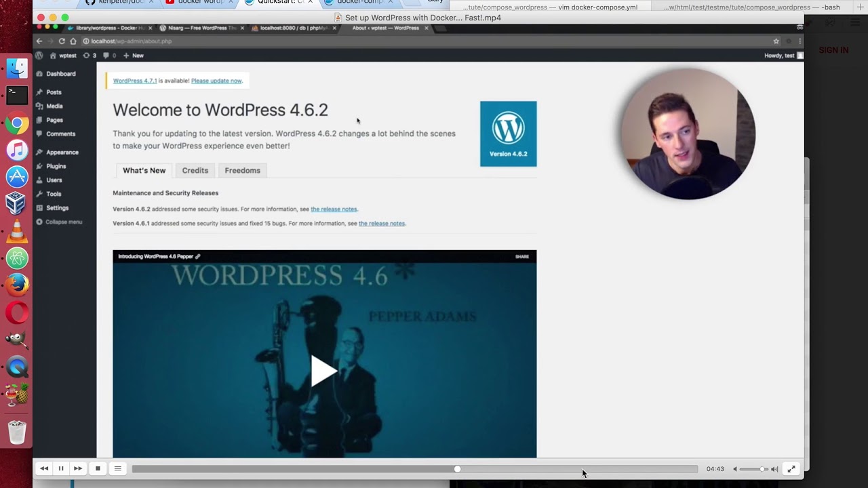Open the Pages menu item
Screen dimensions: 868x488
click(50, 120)
